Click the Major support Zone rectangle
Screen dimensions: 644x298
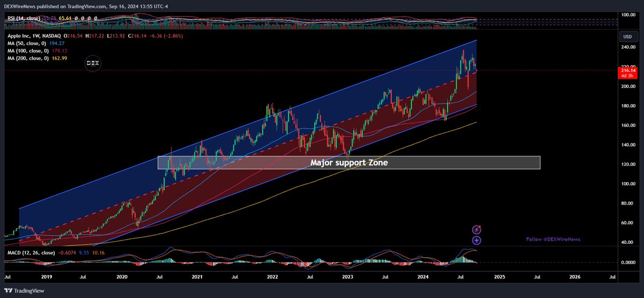coord(349,162)
